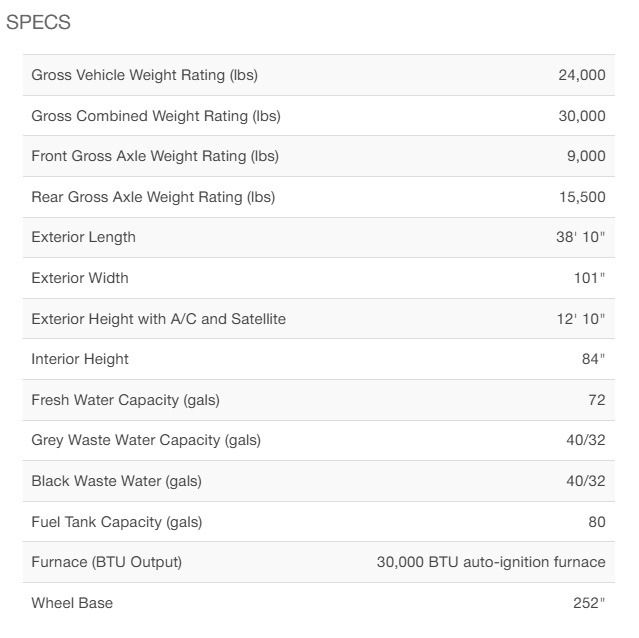
Task: Click the Black Waste Water label
Action: click(117, 481)
